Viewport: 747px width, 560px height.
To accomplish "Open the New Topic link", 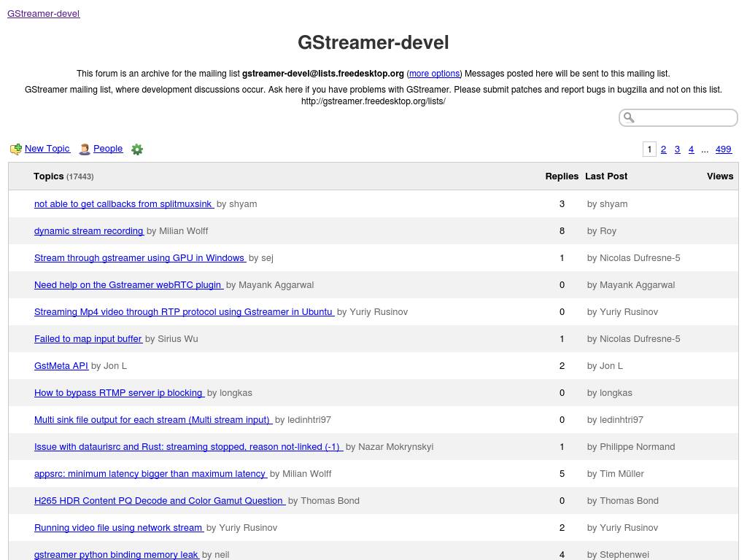I will click(x=47, y=149).
